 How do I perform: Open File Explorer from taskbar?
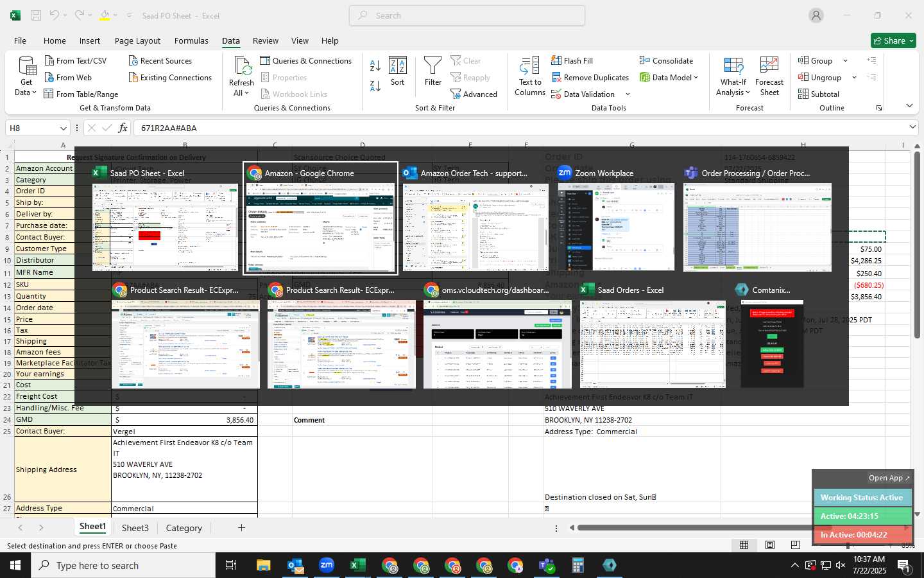(264, 565)
